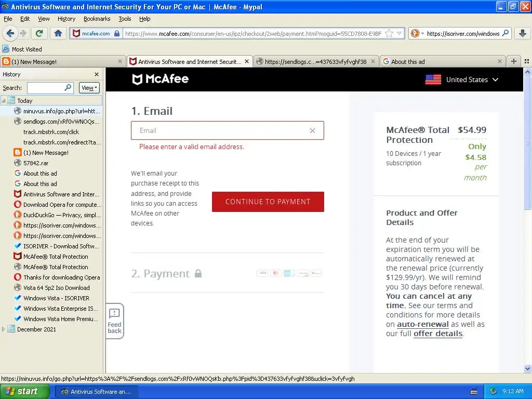Open the home page via house icon

(58, 33)
